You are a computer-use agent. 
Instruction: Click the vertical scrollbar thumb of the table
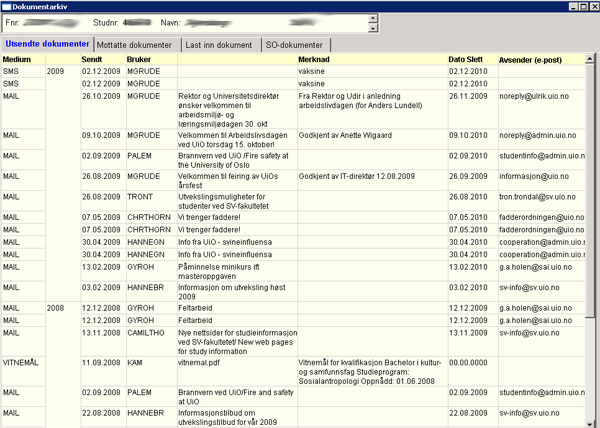click(x=590, y=190)
